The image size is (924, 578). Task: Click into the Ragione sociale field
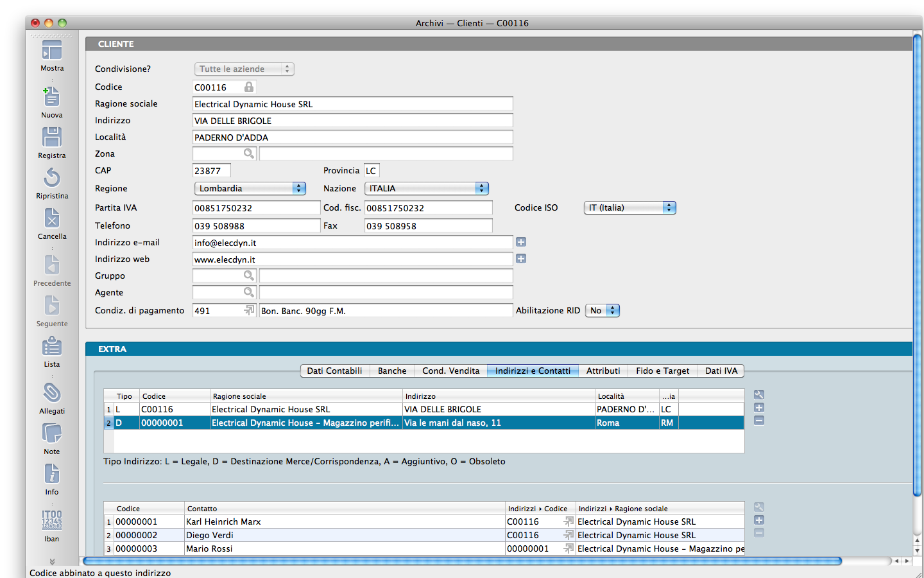(x=352, y=104)
